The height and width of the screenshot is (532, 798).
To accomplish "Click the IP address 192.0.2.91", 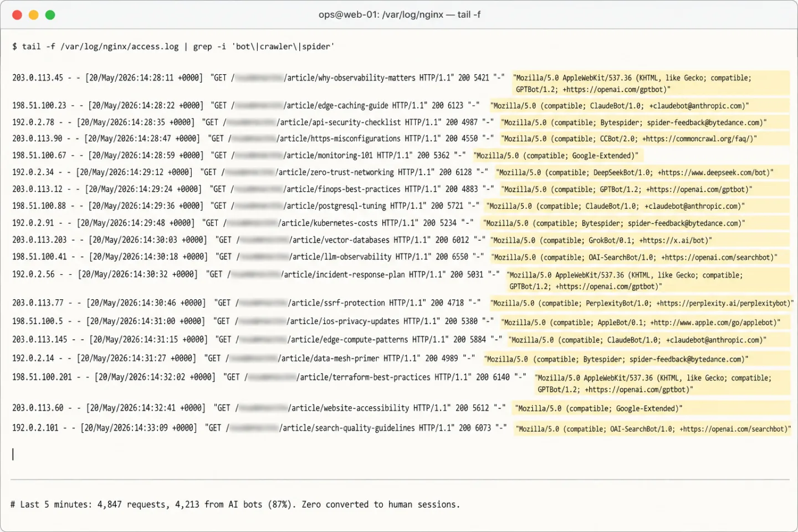I will 33,223.
